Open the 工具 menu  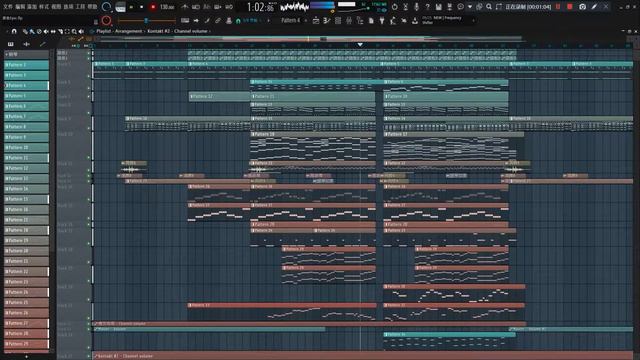pyautogui.click(x=80, y=7)
